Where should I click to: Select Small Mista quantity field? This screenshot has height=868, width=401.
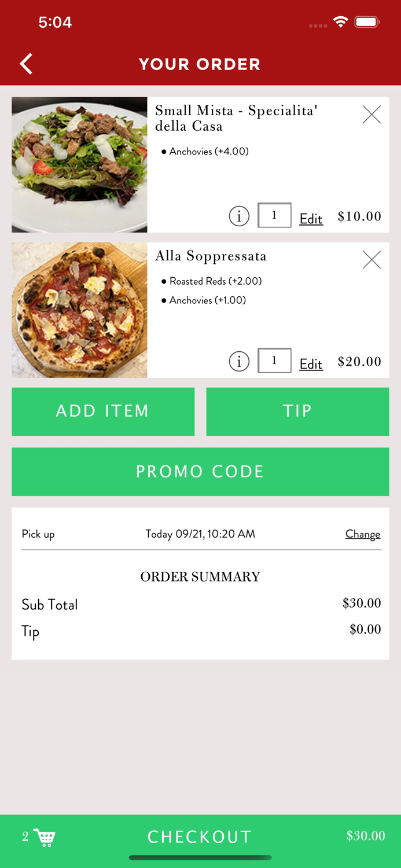(274, 215)
